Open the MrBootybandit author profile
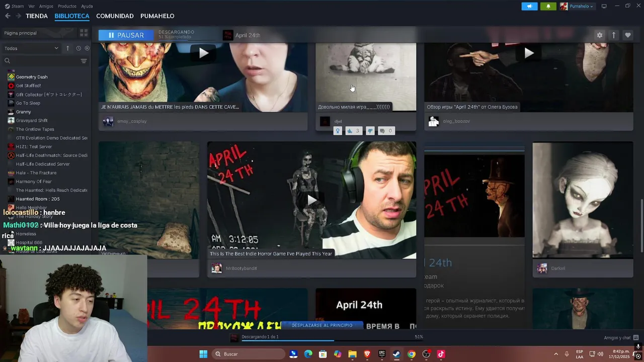Viewport: 644px width, 362px height. (x=241, y=268)
